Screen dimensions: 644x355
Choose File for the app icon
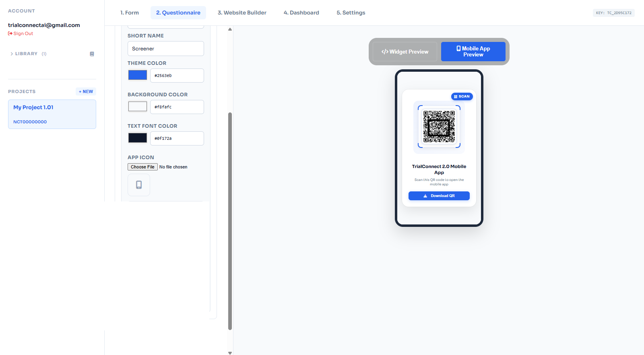[x=142, y=167]
